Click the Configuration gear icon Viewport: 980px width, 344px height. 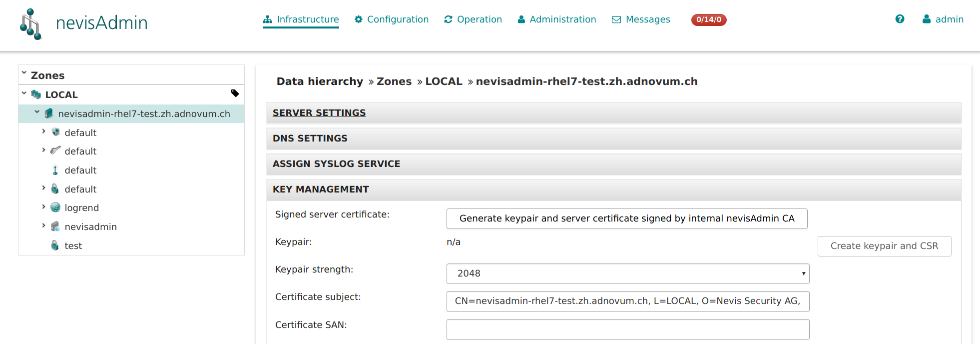358,19
